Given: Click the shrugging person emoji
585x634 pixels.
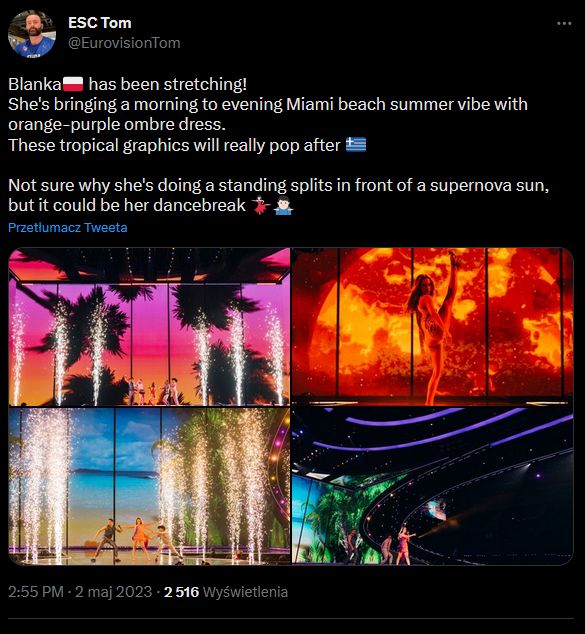Looking at the screenshot, I should (x=283, y=205).
